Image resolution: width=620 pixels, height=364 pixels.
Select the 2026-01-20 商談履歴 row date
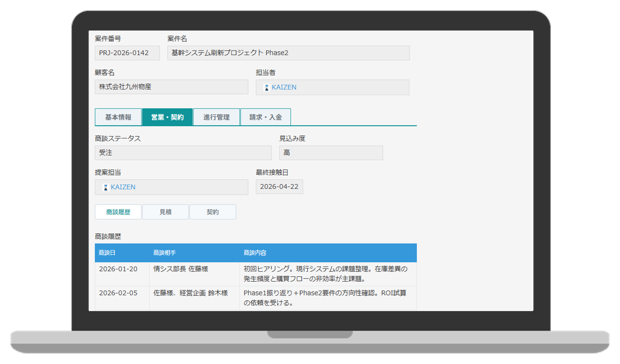(118, 269)
